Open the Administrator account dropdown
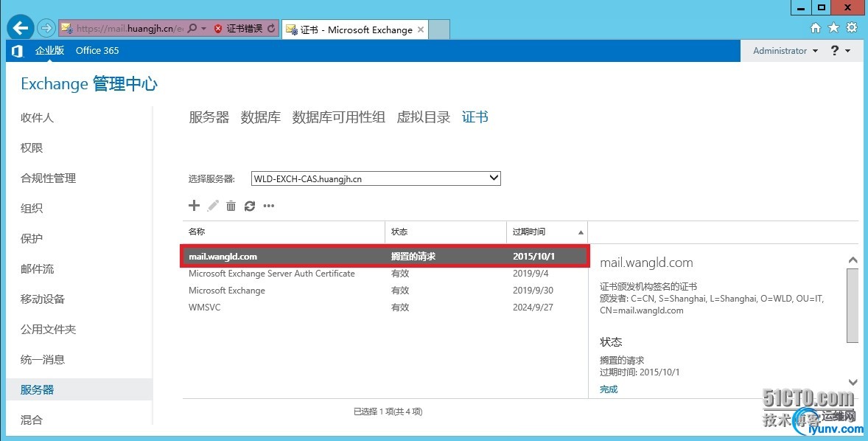Image resolution: width=868 pixels, height=441 pixels. click(x=785, y=50)
